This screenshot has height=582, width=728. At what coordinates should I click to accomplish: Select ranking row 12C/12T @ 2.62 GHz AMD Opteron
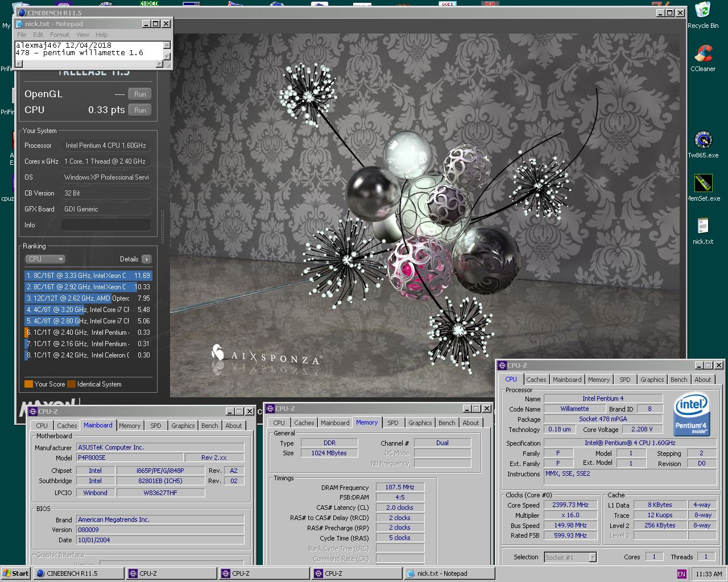click(88, 298)
